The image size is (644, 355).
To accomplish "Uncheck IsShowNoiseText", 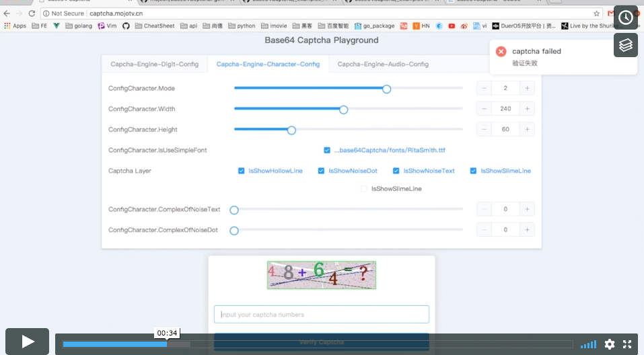I will pos(396,171).
